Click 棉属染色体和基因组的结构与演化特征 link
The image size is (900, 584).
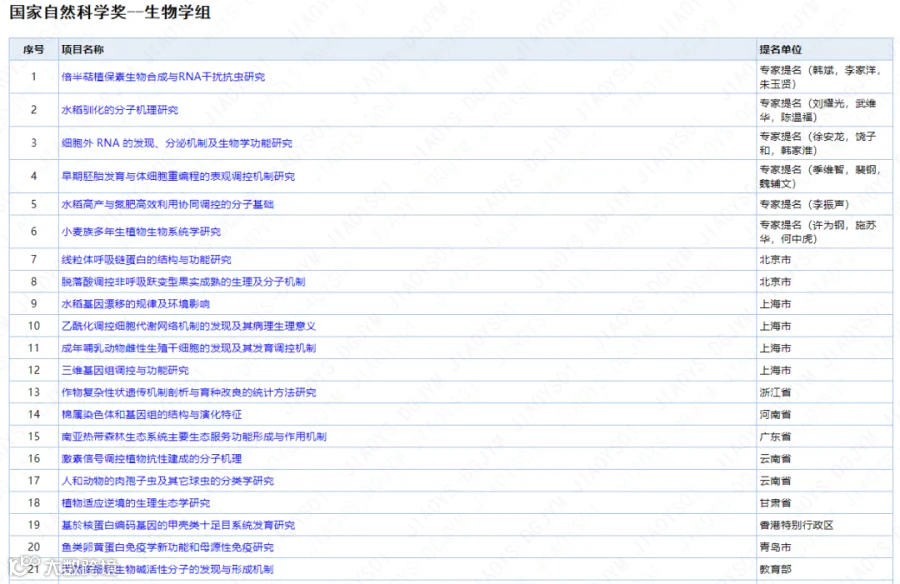pyautogui.click(x=152, y=415)
